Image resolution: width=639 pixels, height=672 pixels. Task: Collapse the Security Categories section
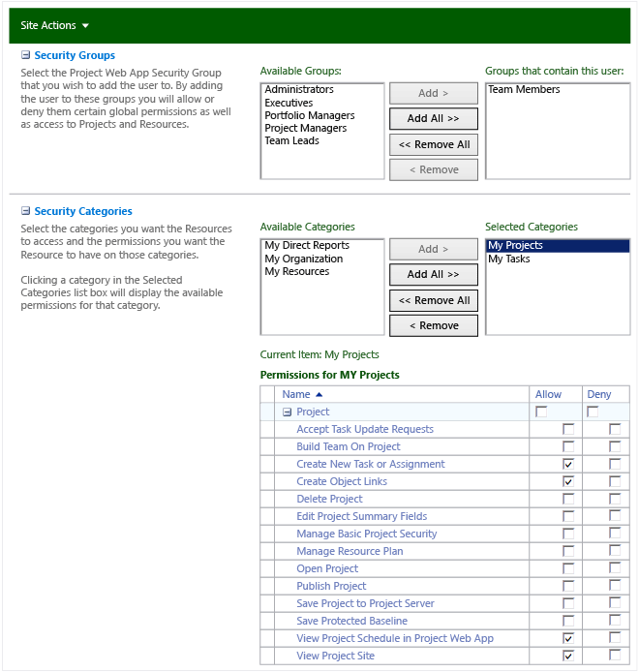pos(26,210)
